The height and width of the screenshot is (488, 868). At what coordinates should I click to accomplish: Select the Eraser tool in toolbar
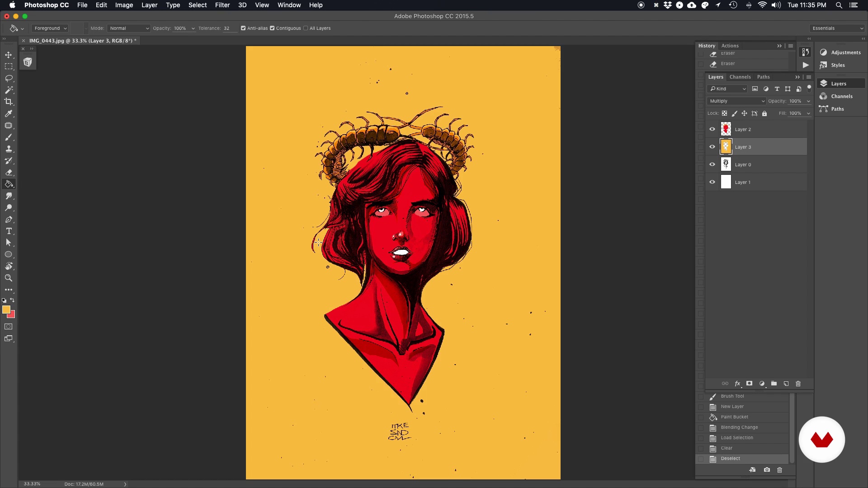tap(9, 173)
